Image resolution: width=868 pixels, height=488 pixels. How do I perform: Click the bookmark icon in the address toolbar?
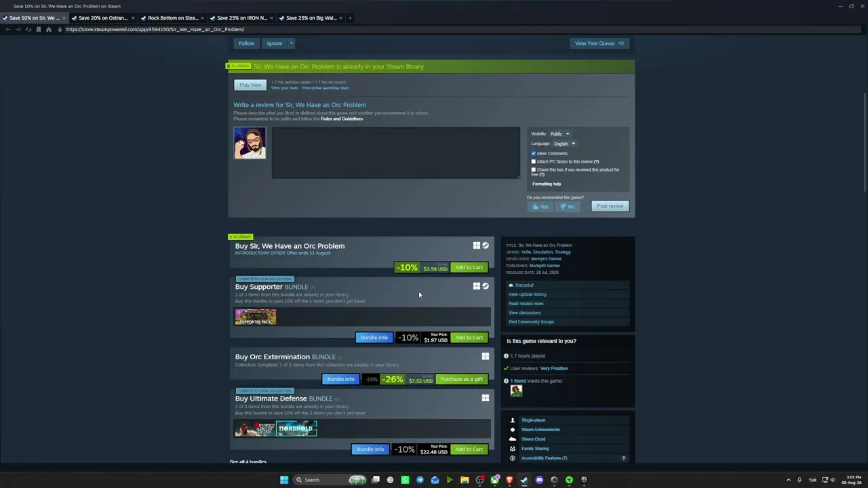pyautogui.click(x=39, y=29)
